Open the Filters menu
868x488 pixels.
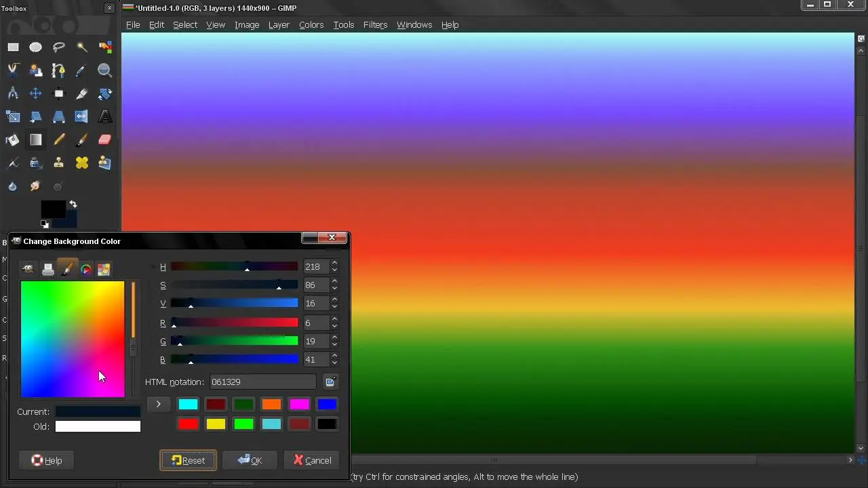[375, 24]
